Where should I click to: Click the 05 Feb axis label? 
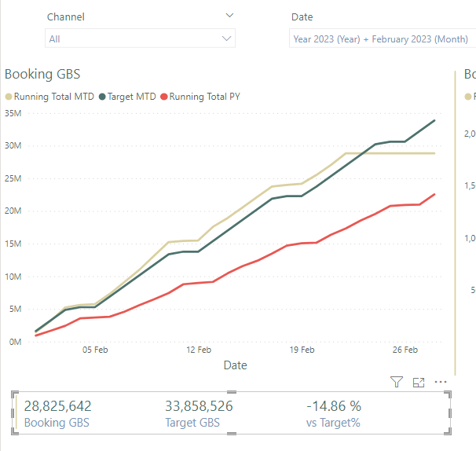click(95, 350)
